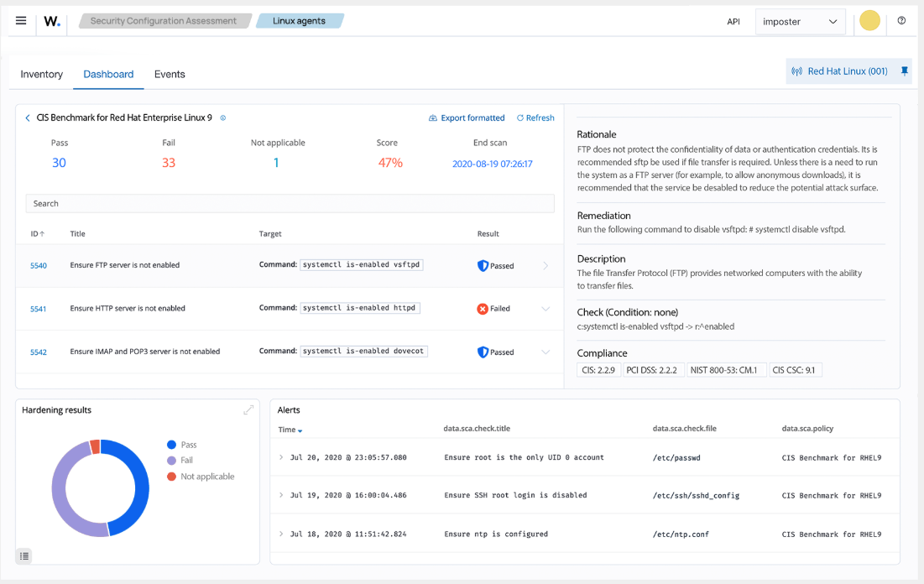Screen dimensions: 924x584
Task: Select the Red Hat Linux (001) agent button
Action: point(848,71)
